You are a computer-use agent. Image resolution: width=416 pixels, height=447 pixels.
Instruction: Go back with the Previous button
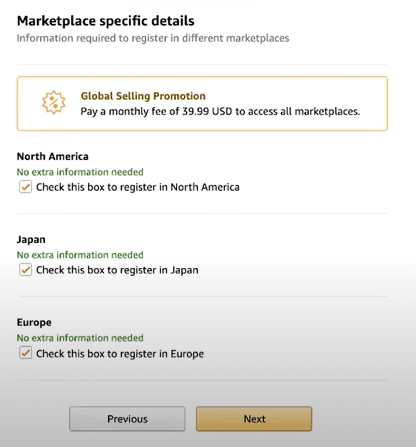[x=127, y=419]
